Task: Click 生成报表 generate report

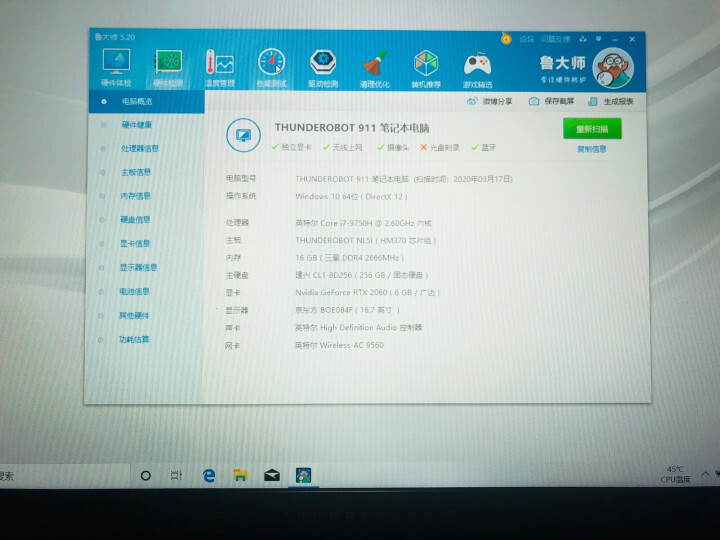Action: coord(611,101)
